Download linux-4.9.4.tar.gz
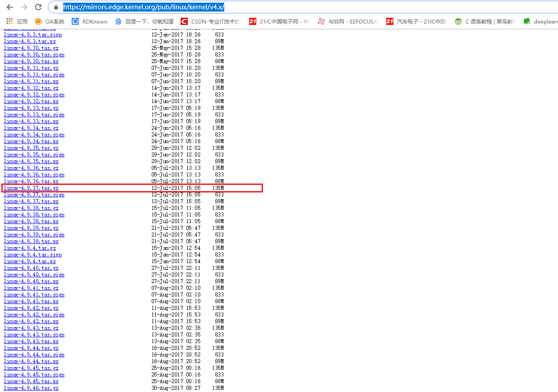Image resolution: width=558 pixels, height=392 pixels. [x=29, y=248]
